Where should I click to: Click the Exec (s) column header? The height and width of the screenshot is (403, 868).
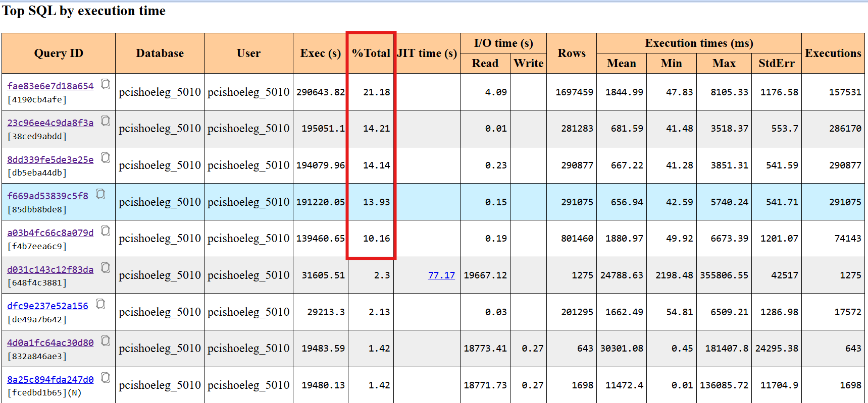(320, 53)
